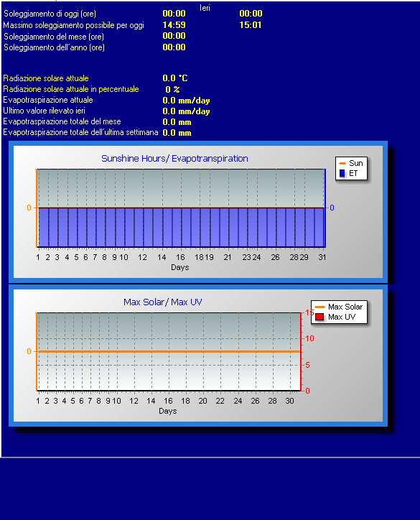This screenshot has width=420, height=520.
Task: Click day 16 bar in Sunshine chart
Action: point(181,227)
